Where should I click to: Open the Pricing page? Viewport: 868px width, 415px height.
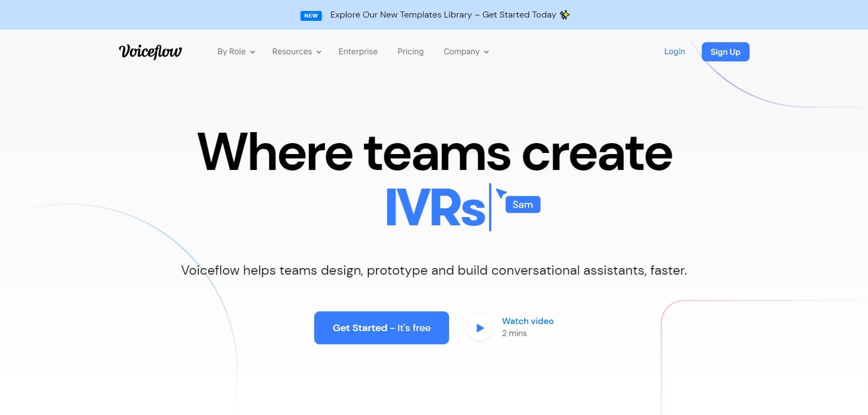pos(411,52)
